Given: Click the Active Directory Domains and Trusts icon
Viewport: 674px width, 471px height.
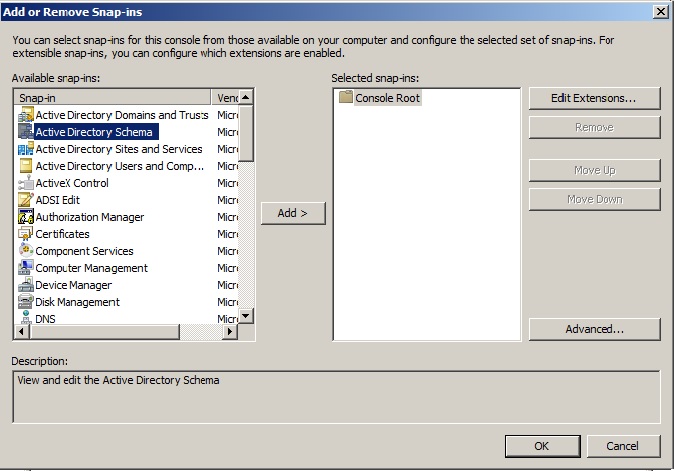Looking at the screenshot, I should click(26, 115).
